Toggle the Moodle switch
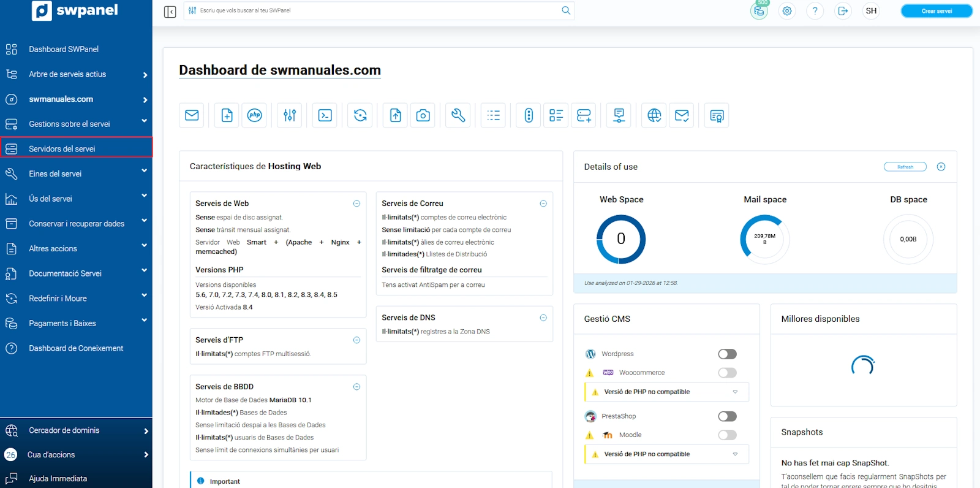Screen dimensions: 980x488 [727, 435]
